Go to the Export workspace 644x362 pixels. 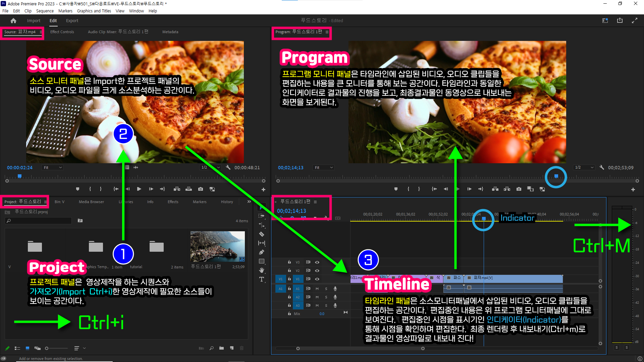point(72,20)
